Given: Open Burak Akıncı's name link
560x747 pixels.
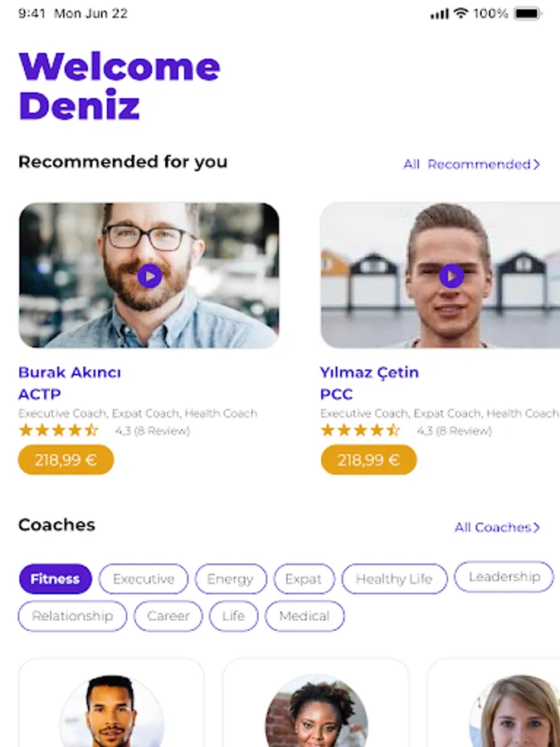Looking at the screenshot, I should click(70, 372).
